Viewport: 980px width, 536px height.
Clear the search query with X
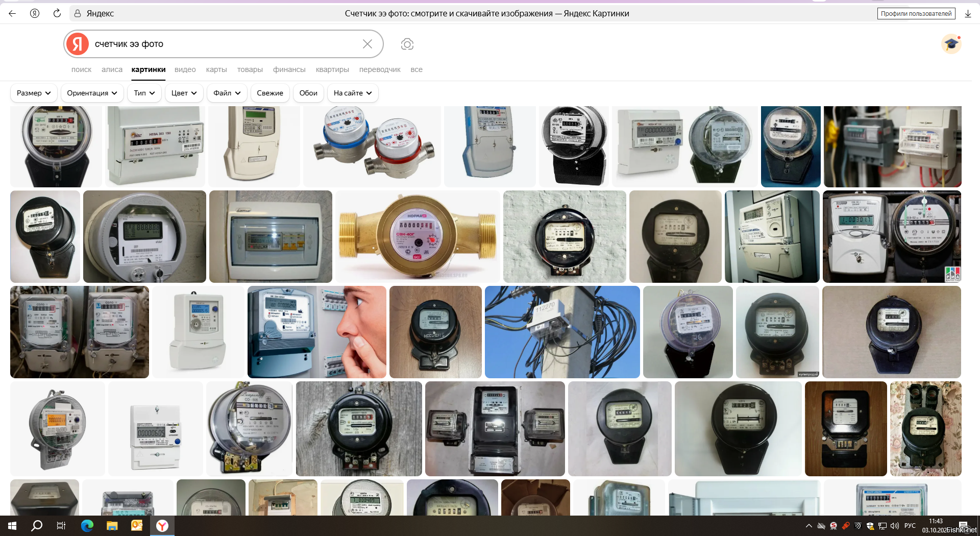pyautogui.click(x=367, y=44)
